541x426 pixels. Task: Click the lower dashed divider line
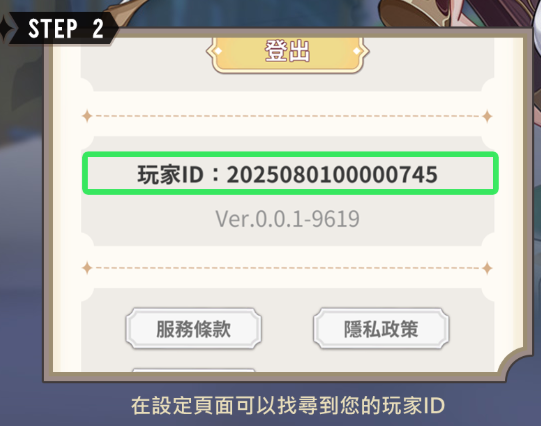pyautogui.click(x=287, y=268)
